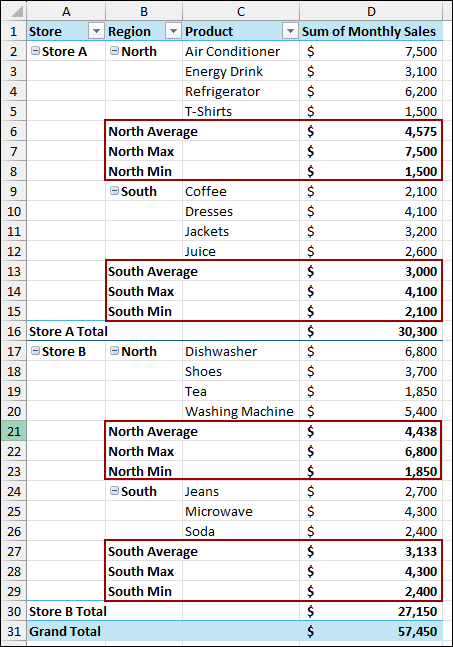This screenshot has width=453, height=647.
Task: Open the Product filter dropdown
Action: [x=290, y=31]
